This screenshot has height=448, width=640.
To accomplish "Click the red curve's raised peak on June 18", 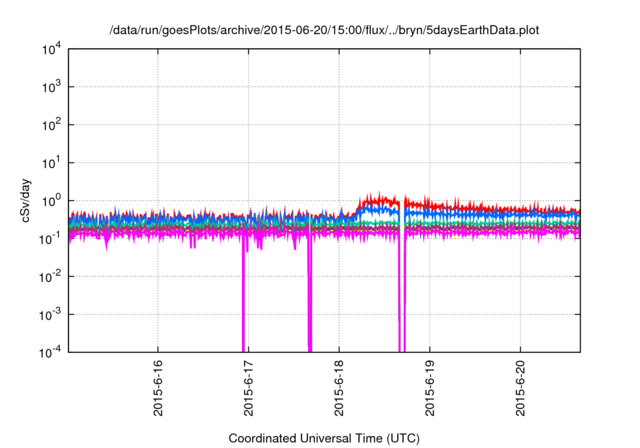I will point(379,199).
